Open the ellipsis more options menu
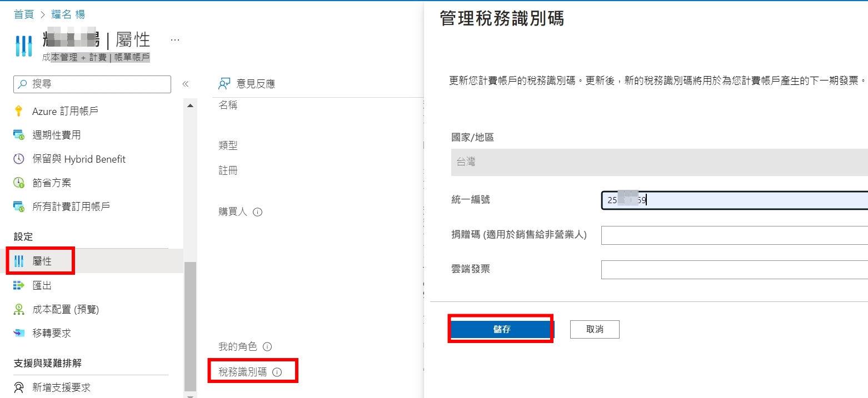The height and width of the screenshot is (398, 868). point(174,40)
